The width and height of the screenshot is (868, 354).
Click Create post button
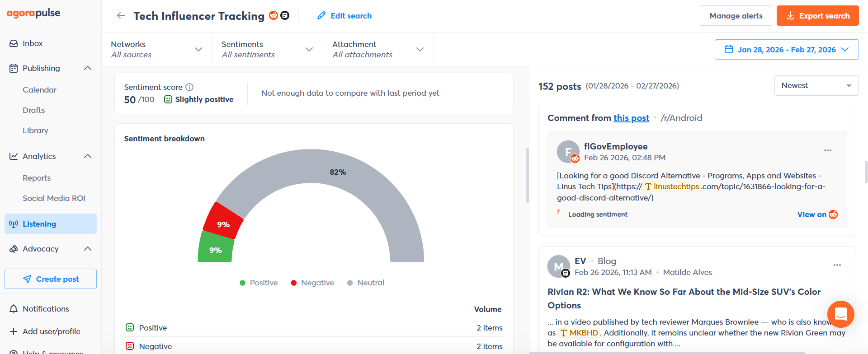(x=51, y=279)
